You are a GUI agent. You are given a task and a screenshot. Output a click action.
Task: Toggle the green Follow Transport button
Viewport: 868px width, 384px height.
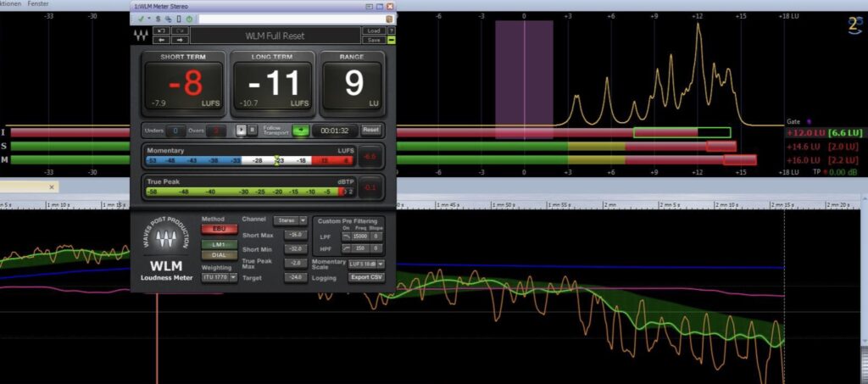[x=301, y=130]
